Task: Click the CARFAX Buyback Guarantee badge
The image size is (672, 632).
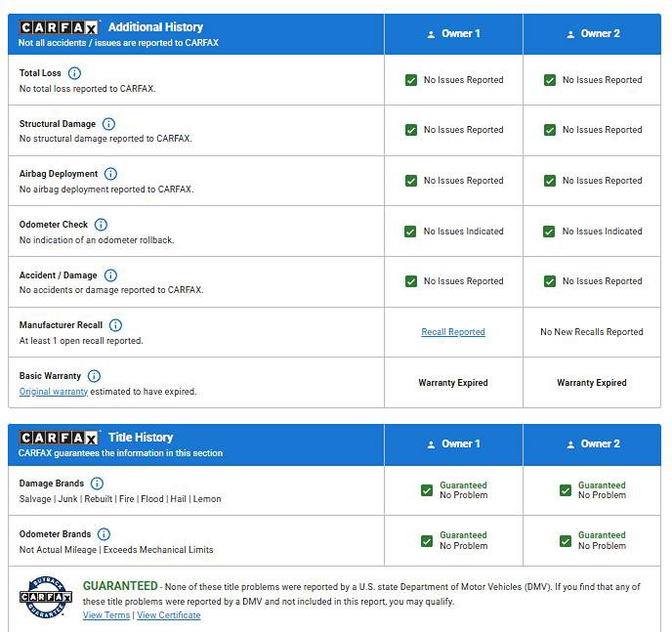Action: 46,596
